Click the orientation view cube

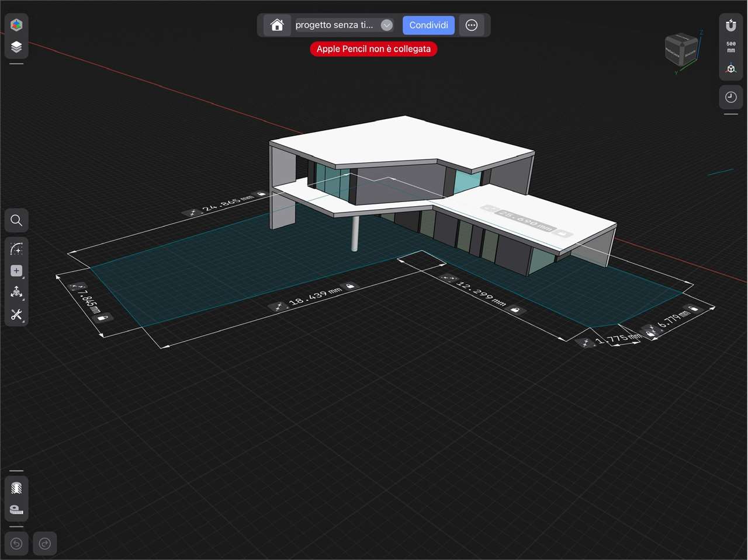click(681, 50)
